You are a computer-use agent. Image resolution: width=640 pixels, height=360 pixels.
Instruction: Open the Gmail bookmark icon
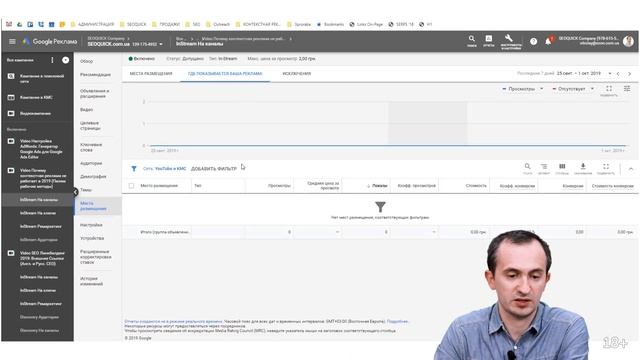click(x=9, y=24)
